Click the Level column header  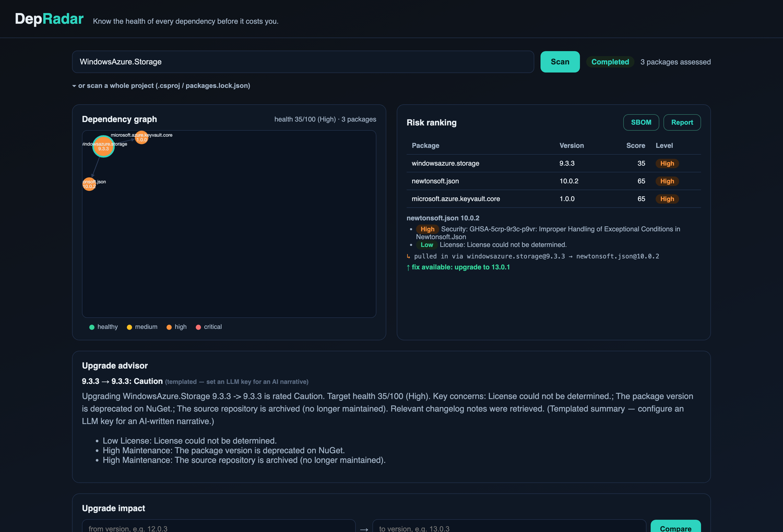tap(665, 146)
